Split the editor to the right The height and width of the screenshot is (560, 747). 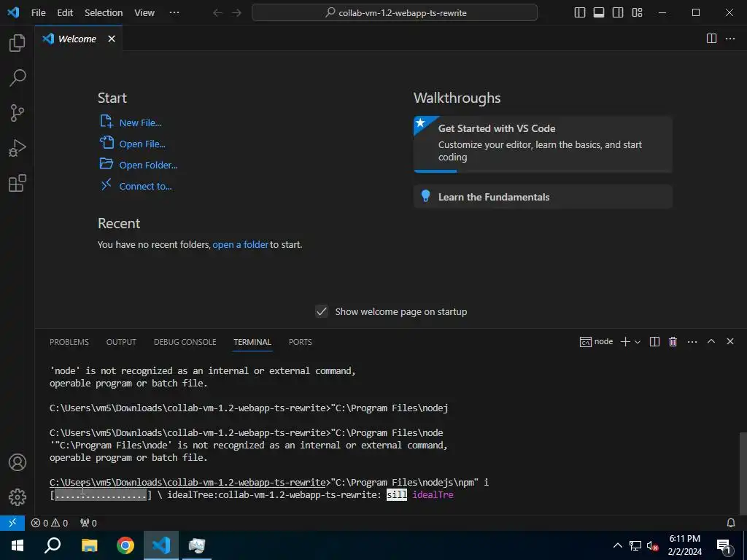711,39
